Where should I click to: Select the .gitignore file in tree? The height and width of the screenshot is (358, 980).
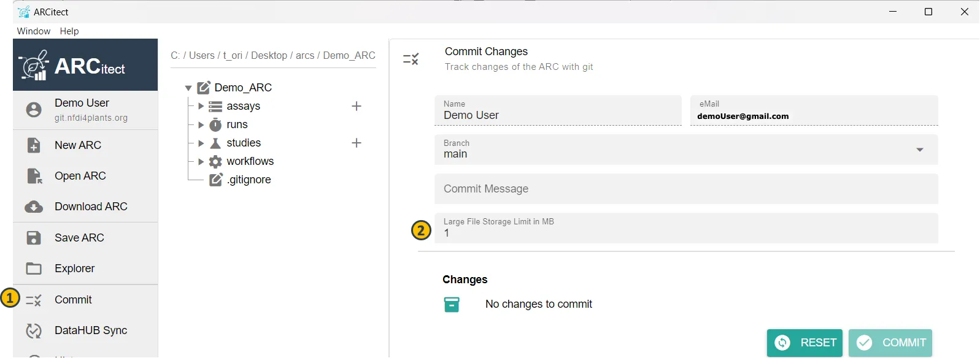pyautogui.click(x=249, y=180)
